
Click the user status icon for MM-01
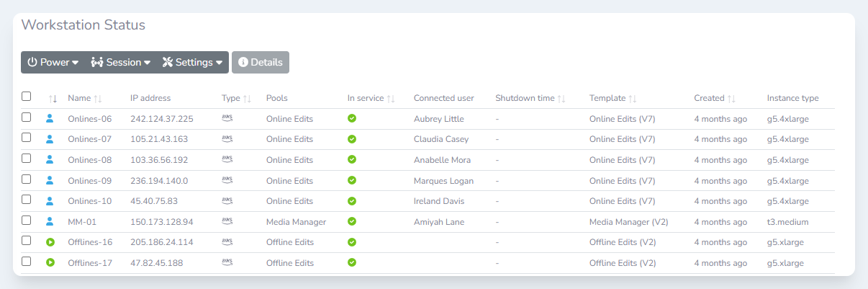[x=50, y=221]
